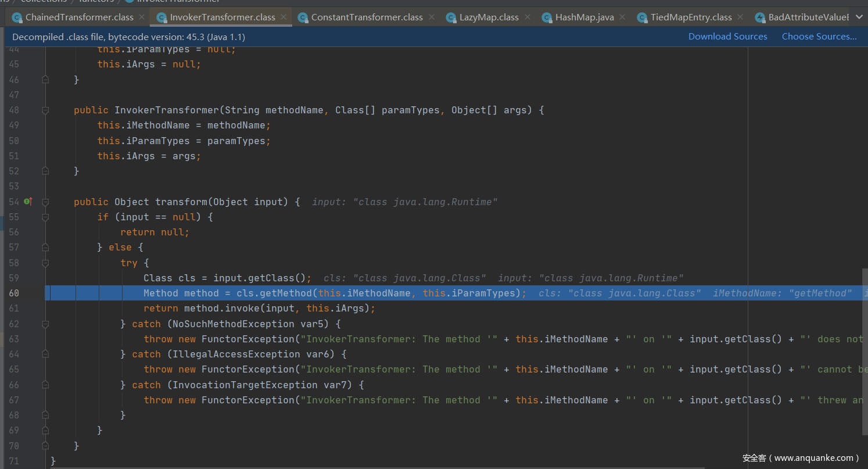The width and height of the screenshot is (868, 469).
Task: Collapse the transform method at line 54
Action: click(x=45, y=202)
